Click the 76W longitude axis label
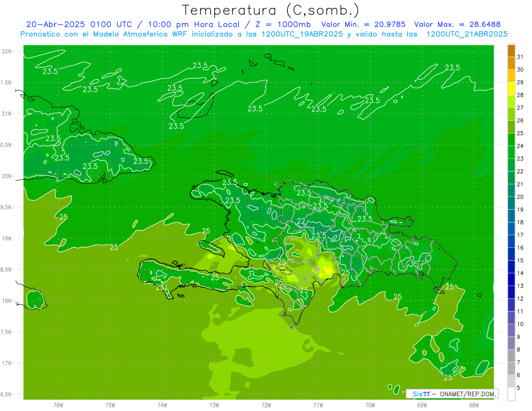The image size is (532, 411). [58, 405]
